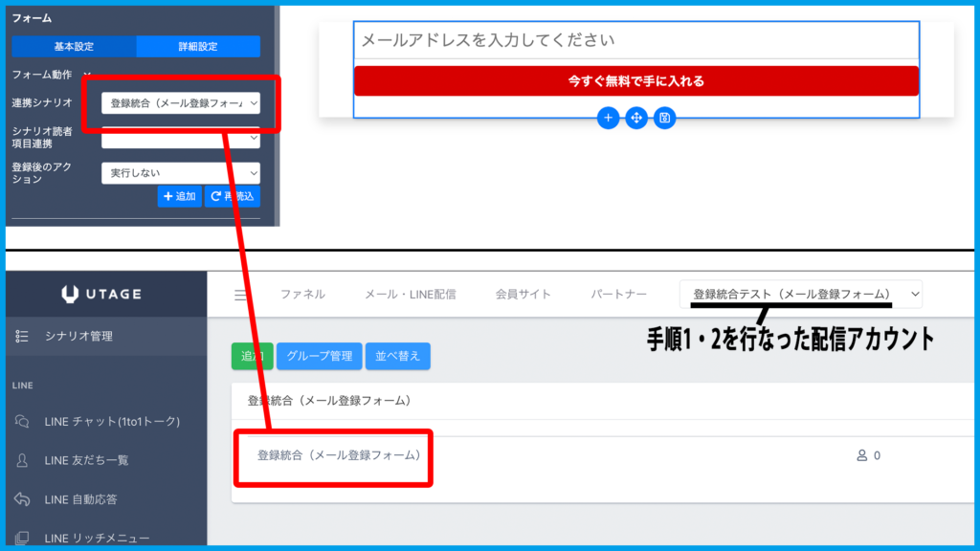
Task: Click the グループ管理 button
Action: pyautogui.click(x=319, y=356)
